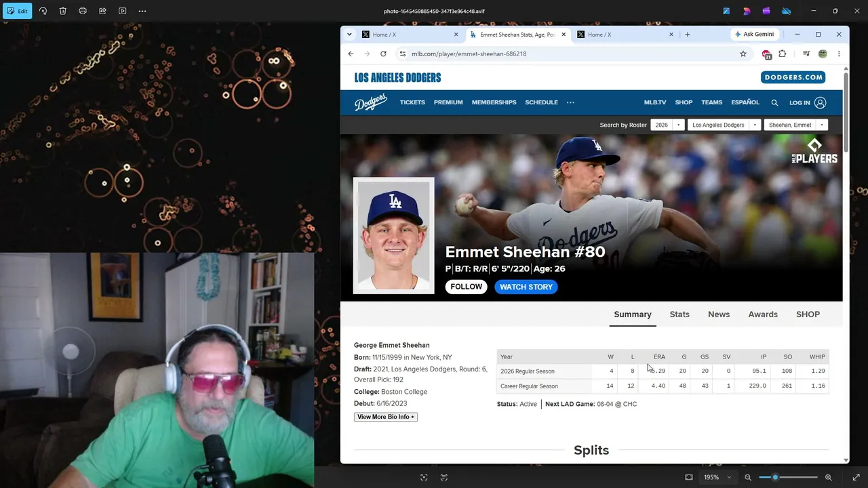Open the PREMIUM nav menu

point(448,102)
